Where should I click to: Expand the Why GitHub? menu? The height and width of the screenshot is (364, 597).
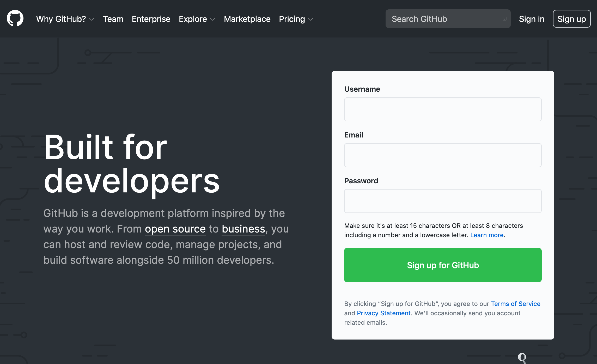(x=65, y=19)
